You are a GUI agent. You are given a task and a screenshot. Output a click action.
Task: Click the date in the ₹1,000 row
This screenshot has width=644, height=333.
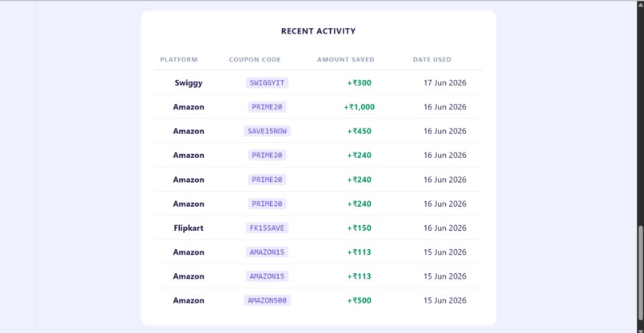click(445, 107)
